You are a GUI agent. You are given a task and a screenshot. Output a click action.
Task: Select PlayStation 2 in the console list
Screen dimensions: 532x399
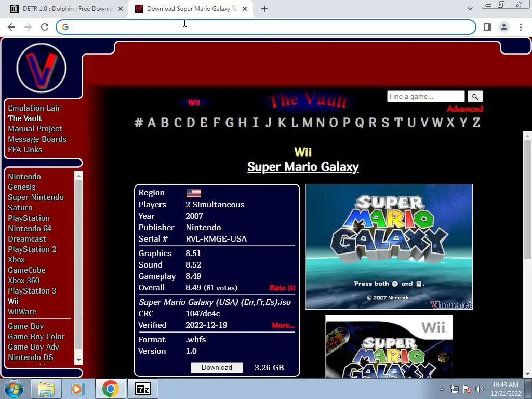(x=32, y=249)
